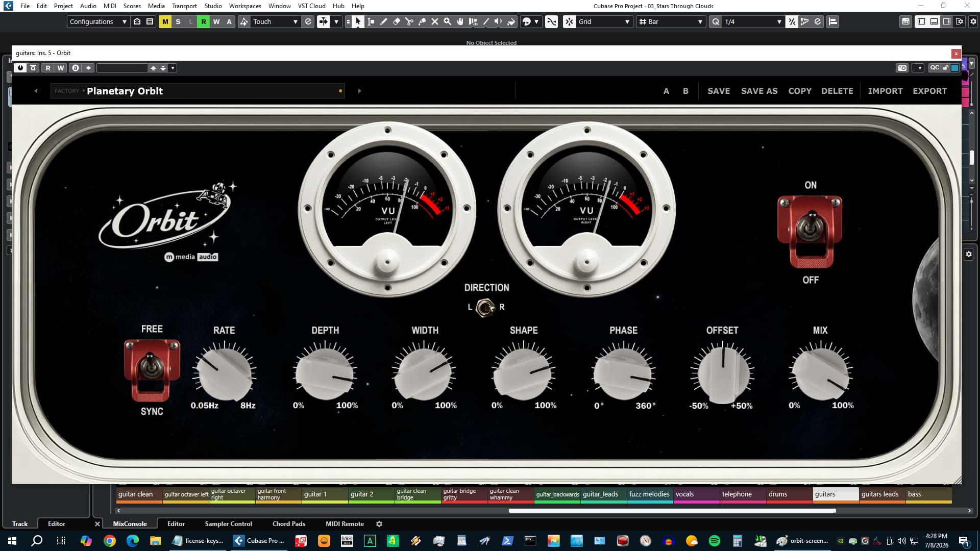Open File Explorer from the taskbar
The image size is (980, 551).
tap(155, 541)
